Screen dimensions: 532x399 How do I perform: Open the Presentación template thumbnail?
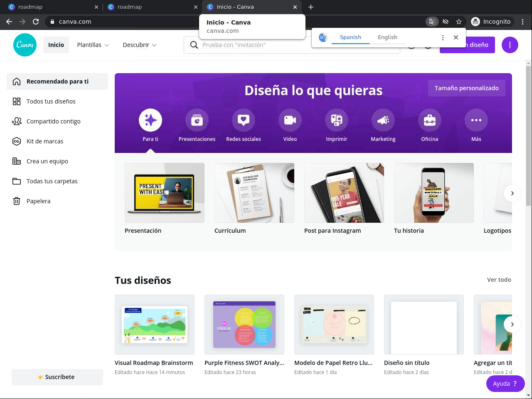pyautogui.click(x=165, y=193)
